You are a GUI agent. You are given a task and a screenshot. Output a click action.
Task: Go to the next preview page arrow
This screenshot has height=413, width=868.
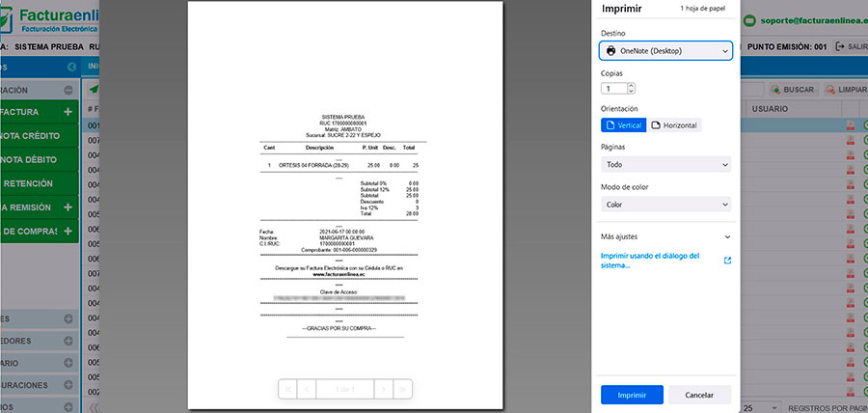click(383, 389)
